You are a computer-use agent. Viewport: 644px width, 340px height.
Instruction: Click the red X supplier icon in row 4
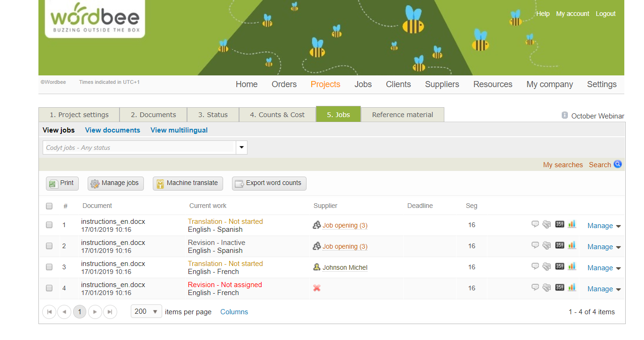pyautogui.click(x=317, y=288)
